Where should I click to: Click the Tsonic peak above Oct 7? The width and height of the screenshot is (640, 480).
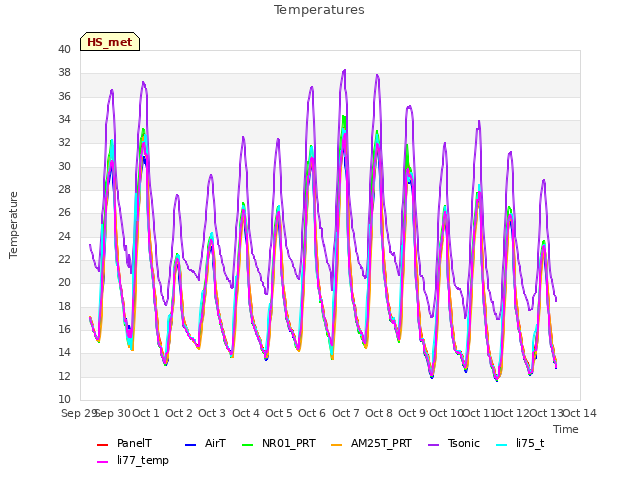click(345, 70)
